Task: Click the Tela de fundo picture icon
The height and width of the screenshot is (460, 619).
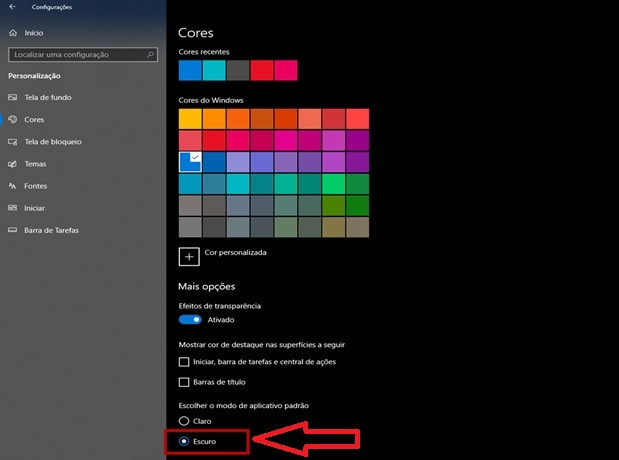Action: point(13,97)
